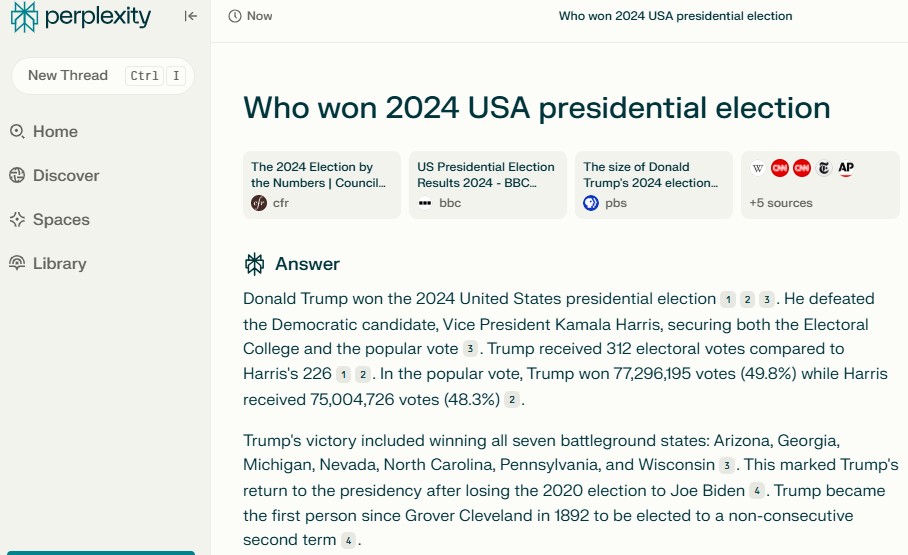This screenshot has height=555, width=908.
Task: Expand the +5 sources card
Action: 820,185
